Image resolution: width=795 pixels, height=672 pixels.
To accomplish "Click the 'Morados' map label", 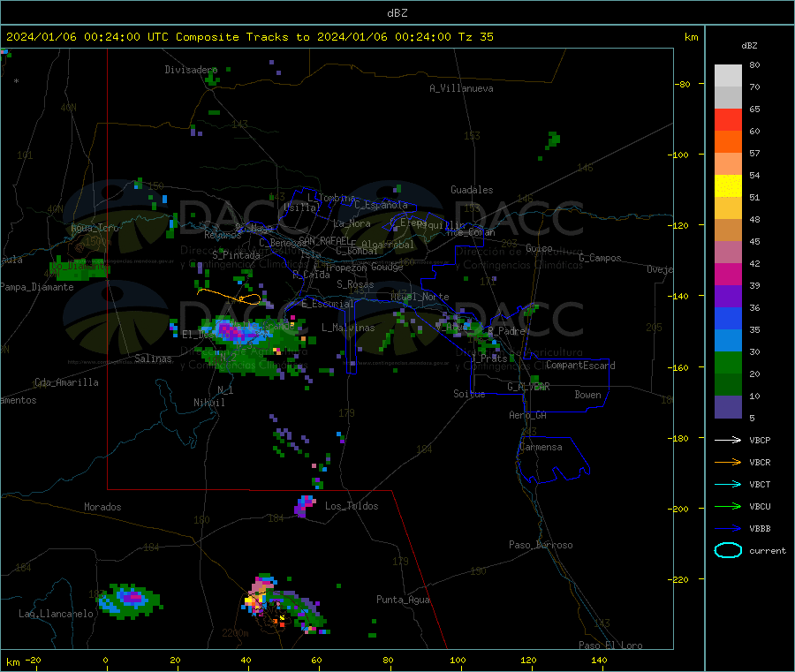I will (x=102, y=507).
